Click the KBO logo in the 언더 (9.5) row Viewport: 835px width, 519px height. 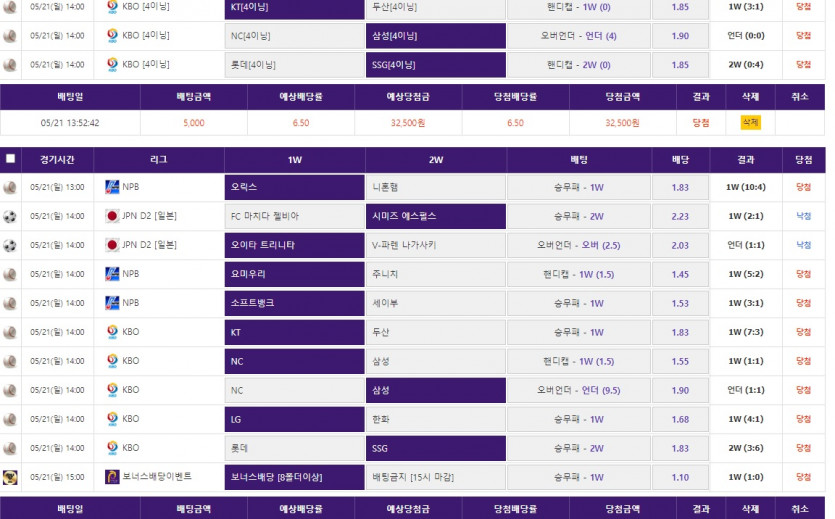(112, 390)
